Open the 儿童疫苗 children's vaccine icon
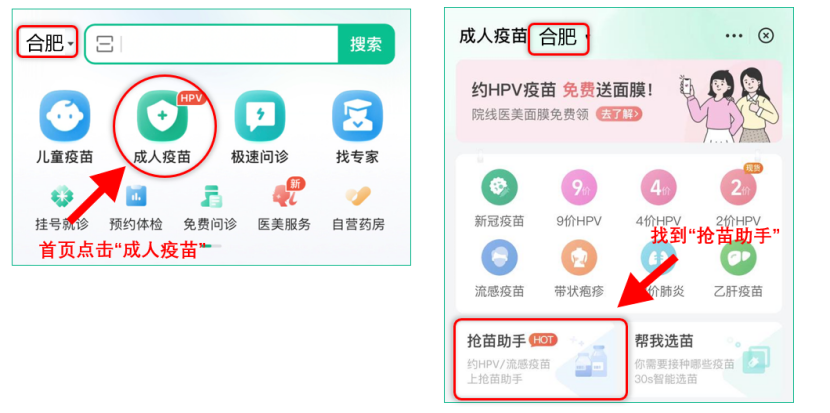This screenshot has height=413, width=830. pos(65,116)
